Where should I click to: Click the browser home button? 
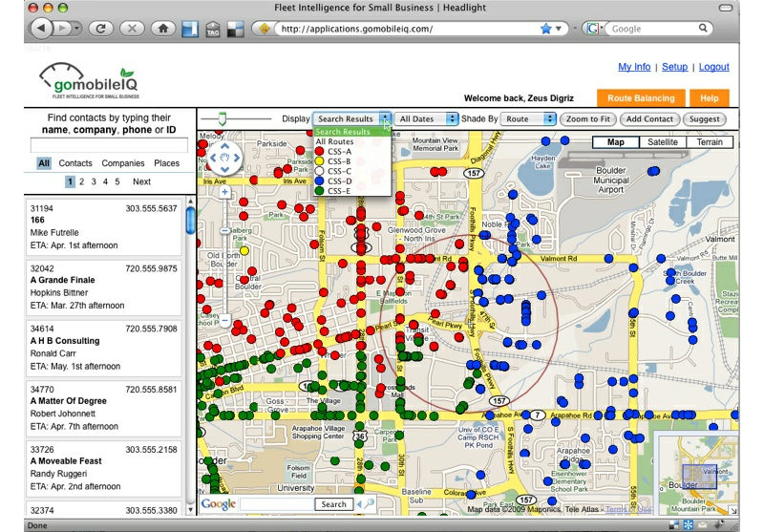click(x=163, y=29)
